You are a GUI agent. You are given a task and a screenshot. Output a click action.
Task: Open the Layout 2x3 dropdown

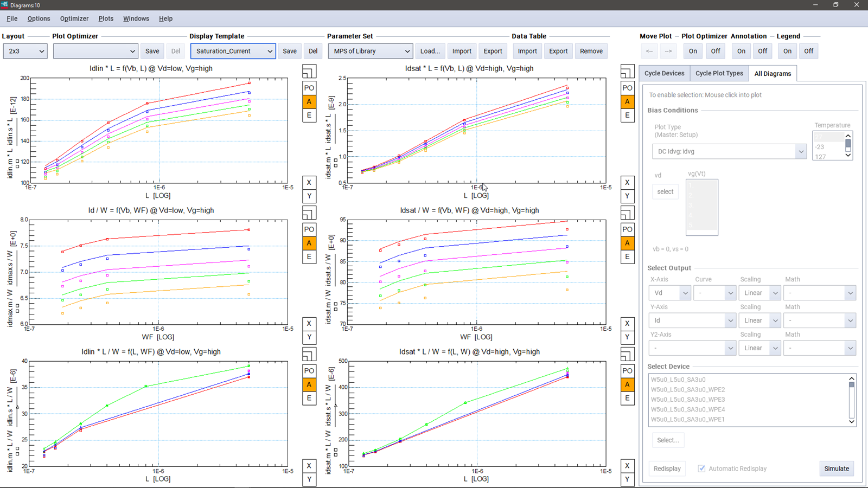click(x=25, y=51)
